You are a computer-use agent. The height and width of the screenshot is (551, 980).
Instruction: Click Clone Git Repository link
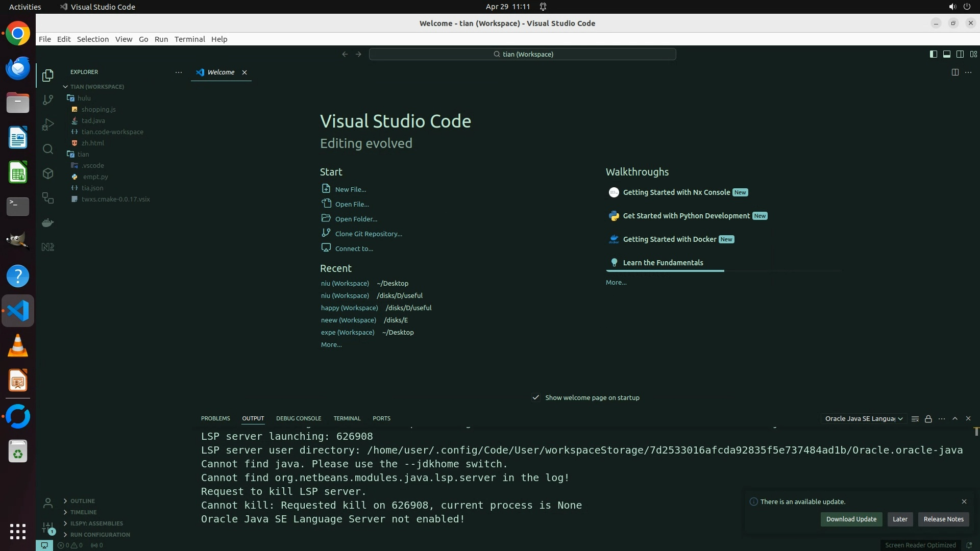[x=369, y=234]
